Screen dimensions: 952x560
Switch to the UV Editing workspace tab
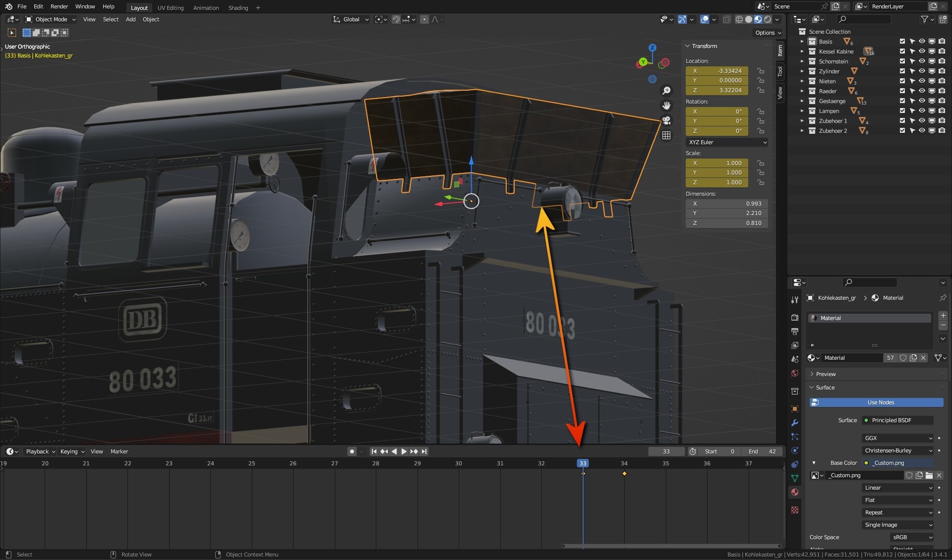click(170, 8)
